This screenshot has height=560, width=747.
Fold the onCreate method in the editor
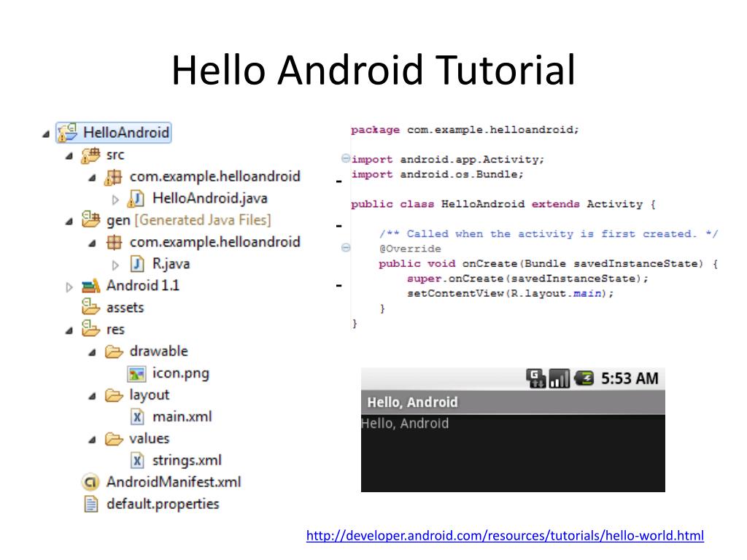point(346,248)
